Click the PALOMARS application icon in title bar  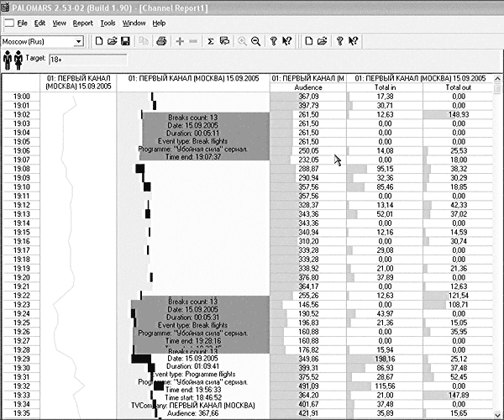point(5,8)
